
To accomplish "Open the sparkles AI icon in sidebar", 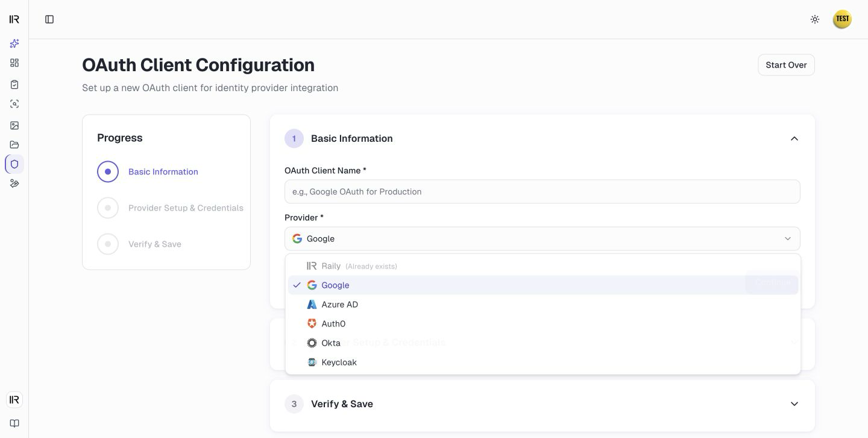I will [14, 43].
